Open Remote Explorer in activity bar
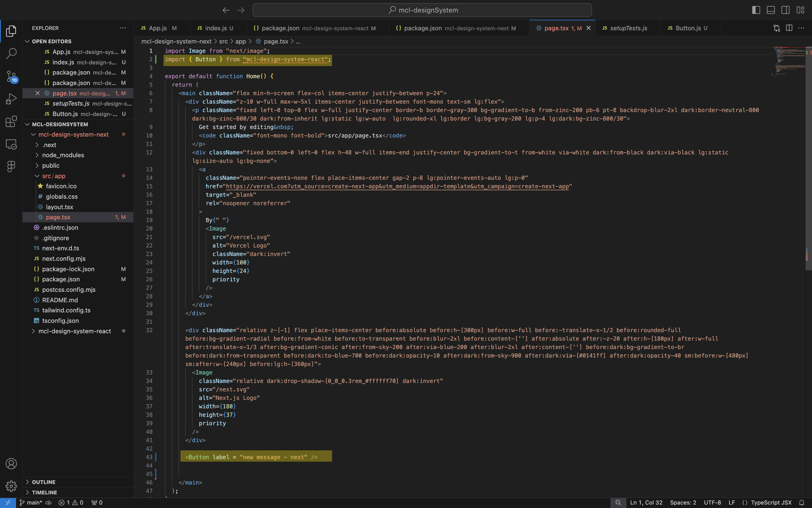Image resolution: width=812 pixels, height=508 pixels. [11, 144]
